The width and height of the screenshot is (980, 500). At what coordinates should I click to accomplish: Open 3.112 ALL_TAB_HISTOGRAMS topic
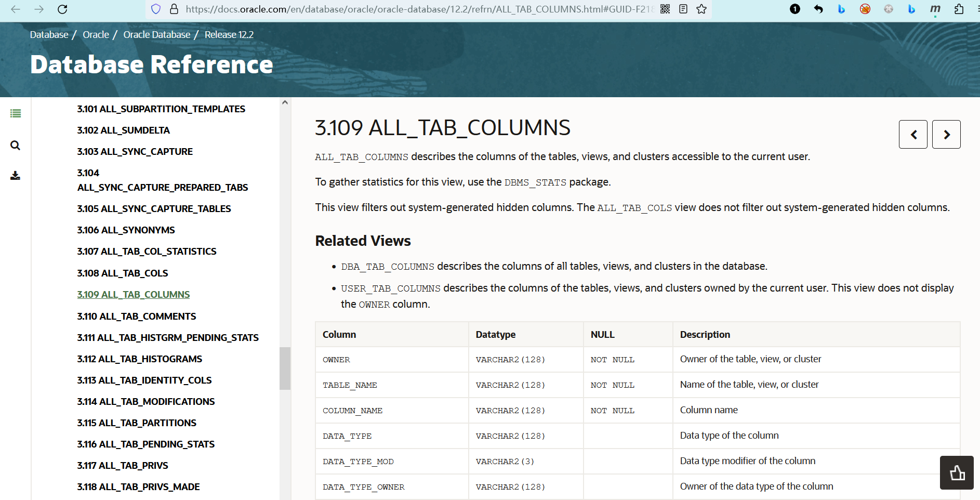tap(140, 359)
